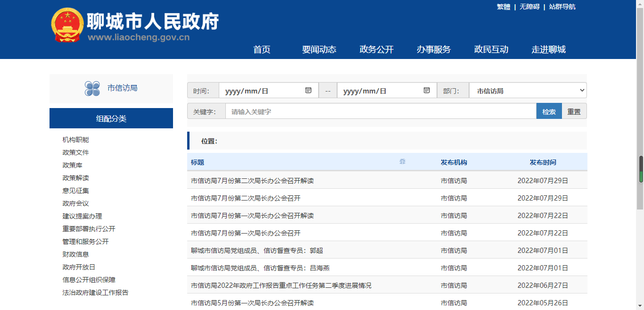Switch to 繁體 traditional Chinese
This screenshot has width=644, height=310.
[503, 7]
